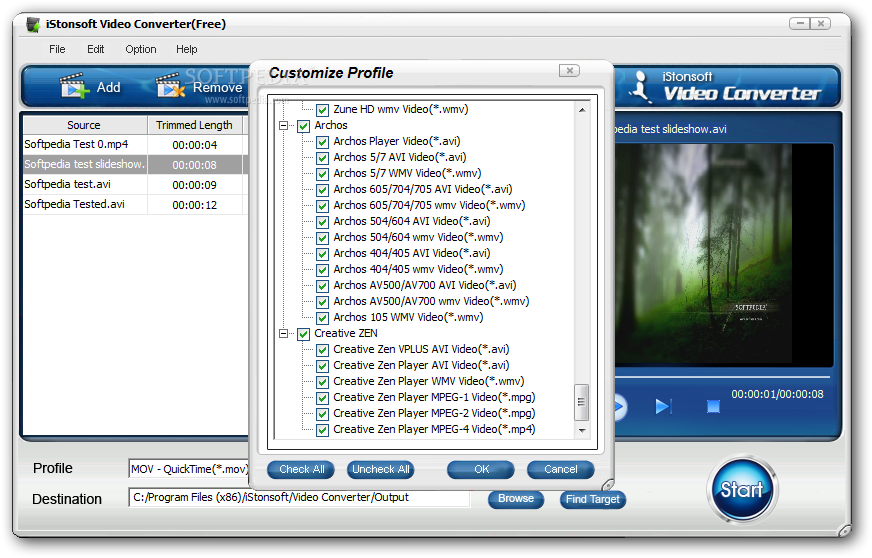Click the Browse destination button
Viewport: 872px width, 558px height.
click(516, 499)
